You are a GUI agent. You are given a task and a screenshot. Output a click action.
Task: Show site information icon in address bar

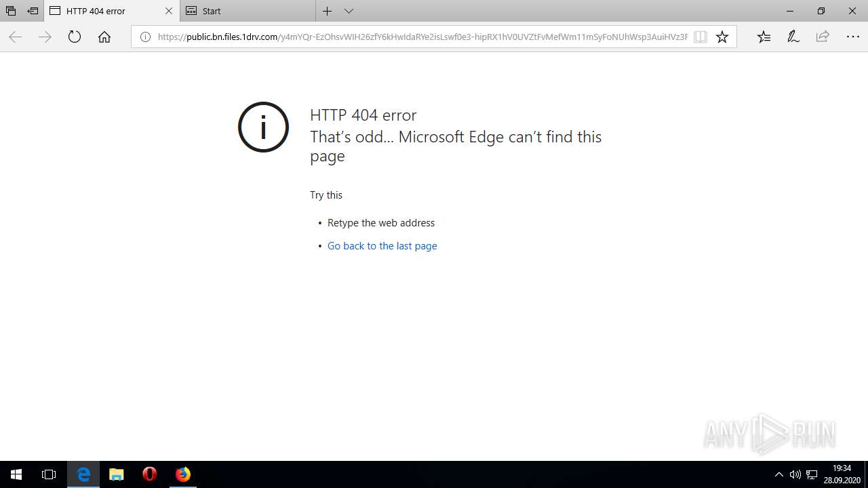coord(145,37)
